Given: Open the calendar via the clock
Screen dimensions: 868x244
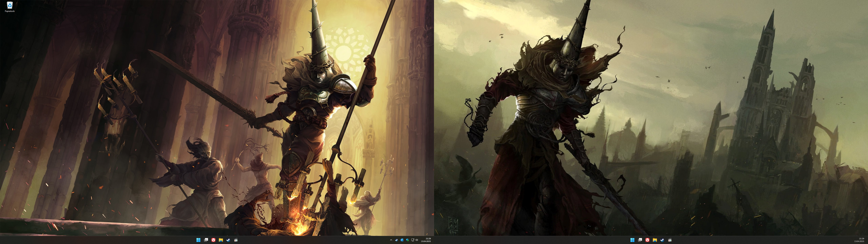Looking at the screenshot, I should (429, 240).
